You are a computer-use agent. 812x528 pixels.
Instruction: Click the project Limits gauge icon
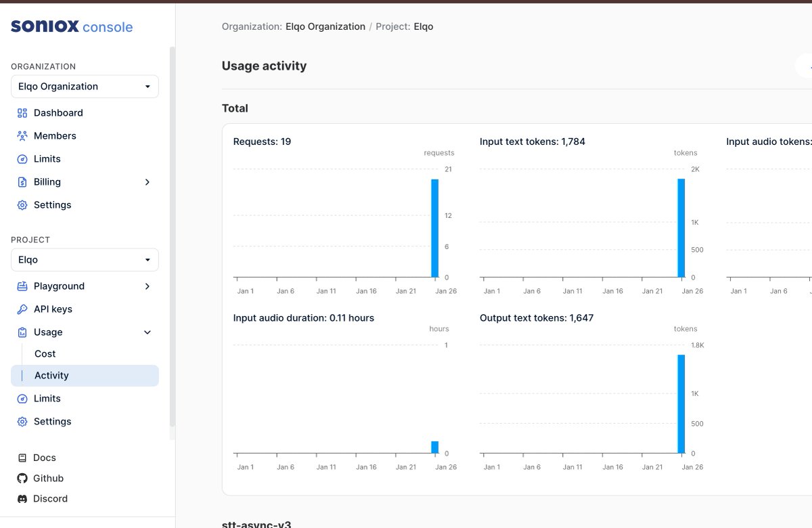pyautogui.click(x=22, y=399)
